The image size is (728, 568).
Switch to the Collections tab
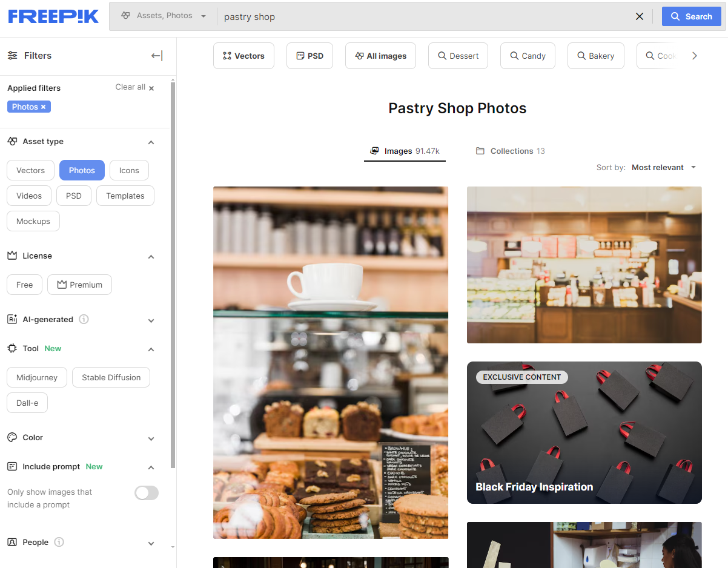click(511, 151)
